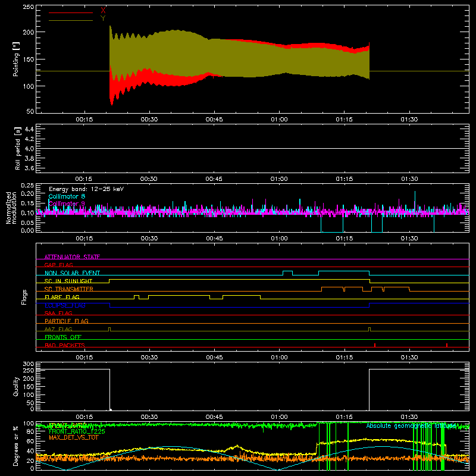The width and height of the screenshot is (476, 476).
Task: Click the later red BAD_PACKETS tick mark
Action: pos(447,345)
